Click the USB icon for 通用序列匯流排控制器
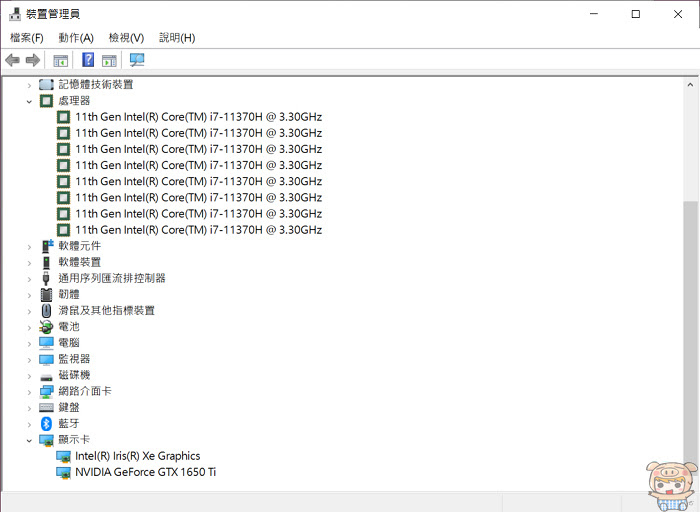Screen dimensions: 700x512 pos(46,279)
